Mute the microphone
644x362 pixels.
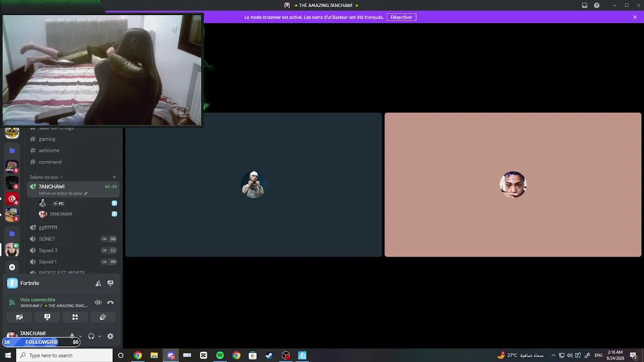72,336
